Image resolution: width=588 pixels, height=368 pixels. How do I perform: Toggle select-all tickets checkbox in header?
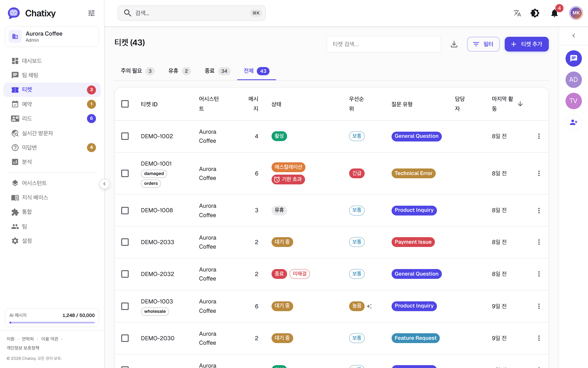click(125, 104)
